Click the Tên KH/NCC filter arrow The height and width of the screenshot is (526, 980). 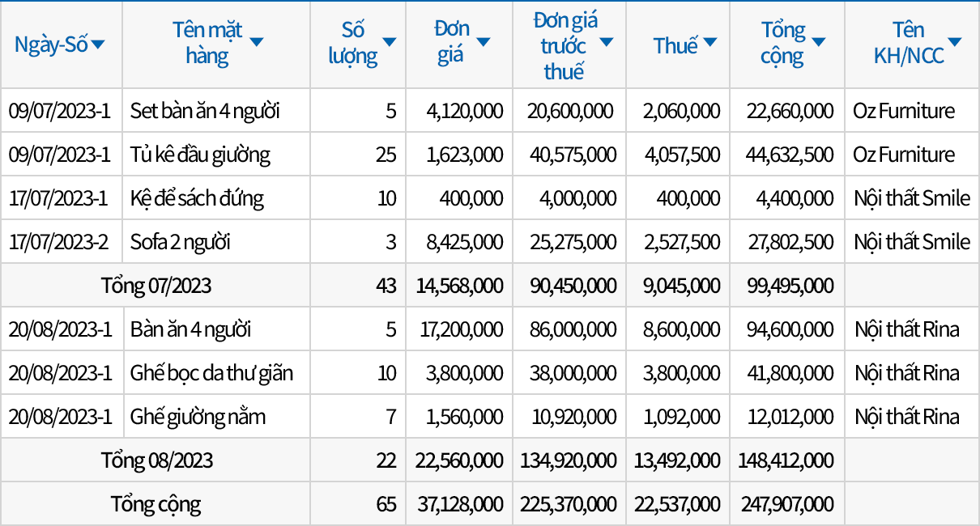click(954, 42)
